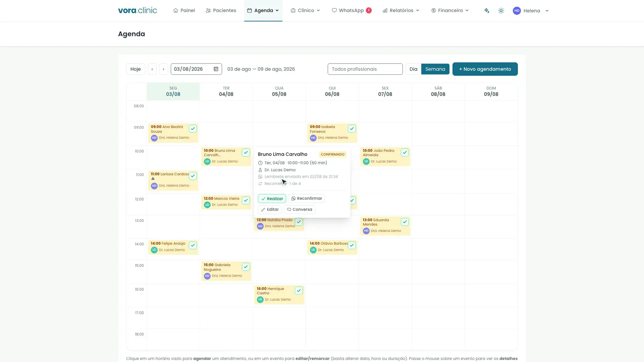Viewport: 644px width, 362px height.
Task: Click Realizar in the appointment popup
Action: click(x=272, y=199)
